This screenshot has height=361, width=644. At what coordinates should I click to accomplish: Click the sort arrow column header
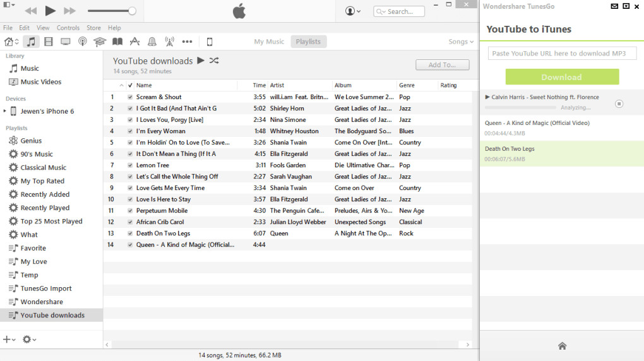pyautogui.click(x=121, y=85)
